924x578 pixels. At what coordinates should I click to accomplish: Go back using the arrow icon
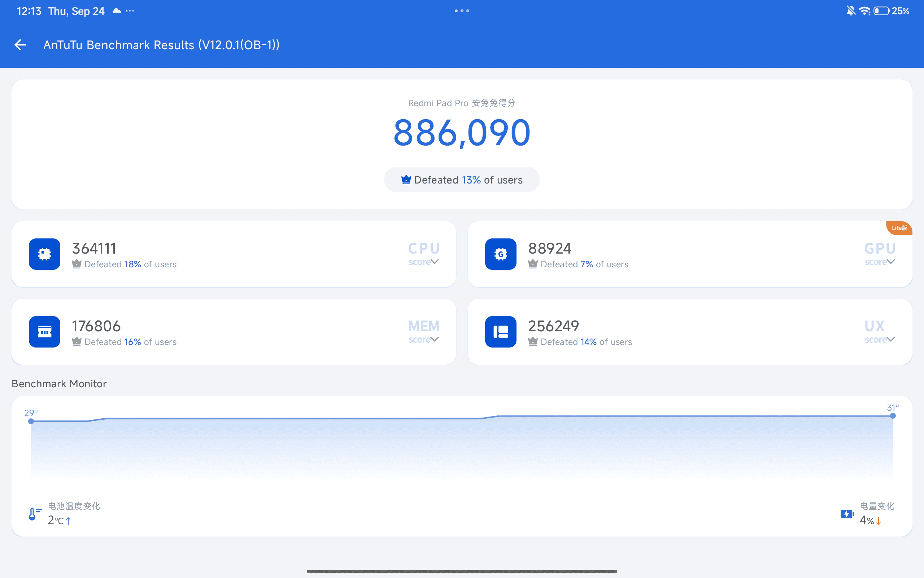pos(20,45)
